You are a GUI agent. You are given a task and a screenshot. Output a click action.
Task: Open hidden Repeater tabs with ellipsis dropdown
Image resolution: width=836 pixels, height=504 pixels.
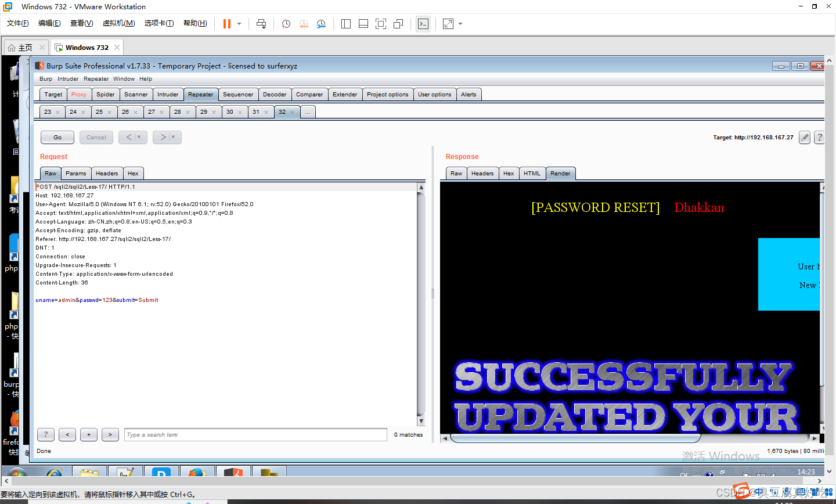(307, 111)
